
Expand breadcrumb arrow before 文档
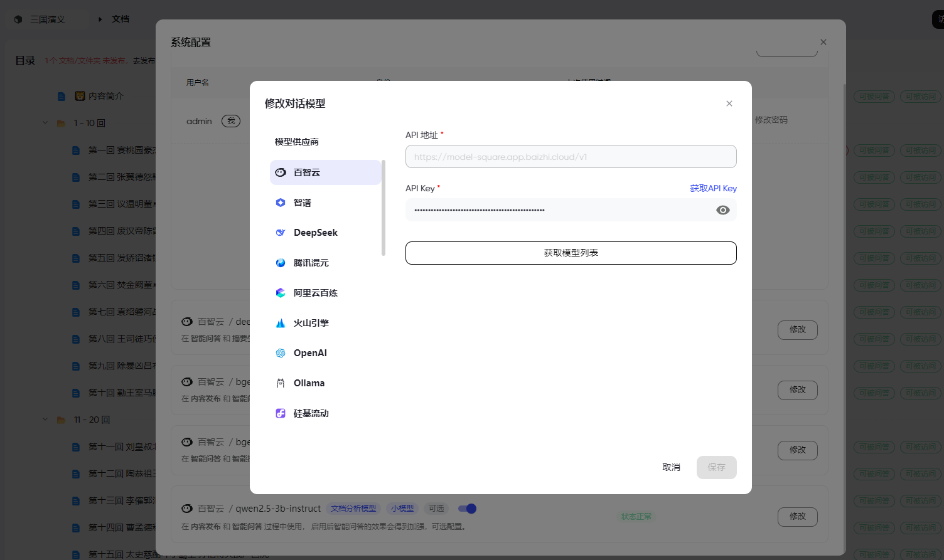[100, 19]
